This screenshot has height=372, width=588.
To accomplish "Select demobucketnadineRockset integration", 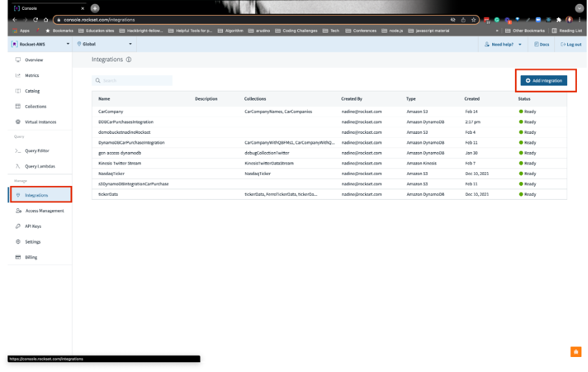I will (x=124, y=132).
